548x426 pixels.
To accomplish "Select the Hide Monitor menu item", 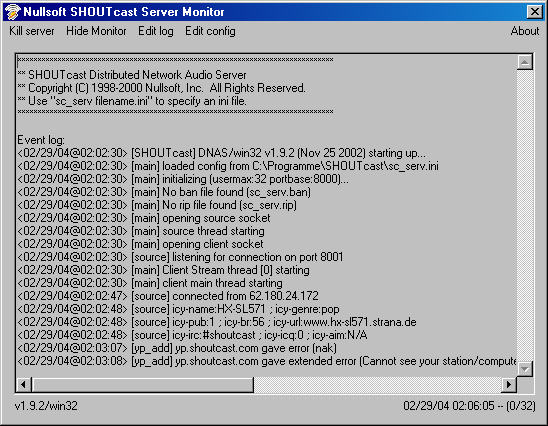I will click(x=96, y=31).
